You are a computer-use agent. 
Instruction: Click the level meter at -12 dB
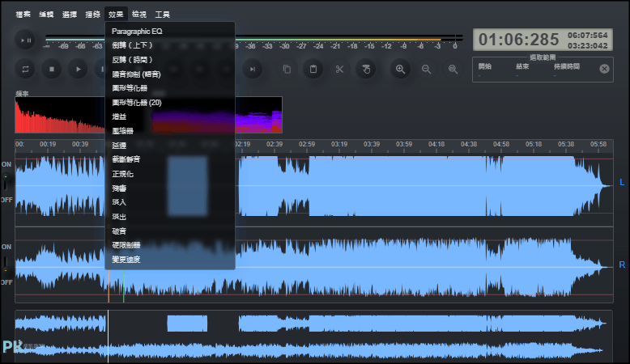coord(386,46)
